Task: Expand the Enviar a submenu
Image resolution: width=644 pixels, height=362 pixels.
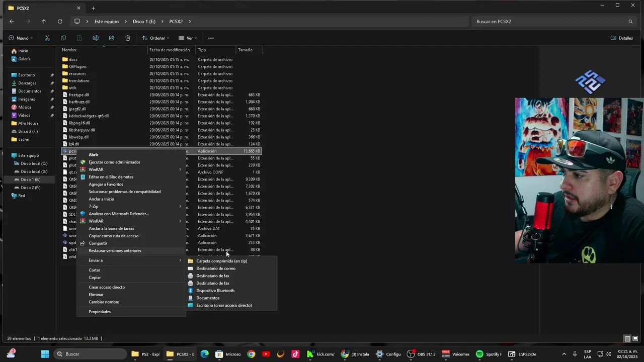Action: (180, 260)
